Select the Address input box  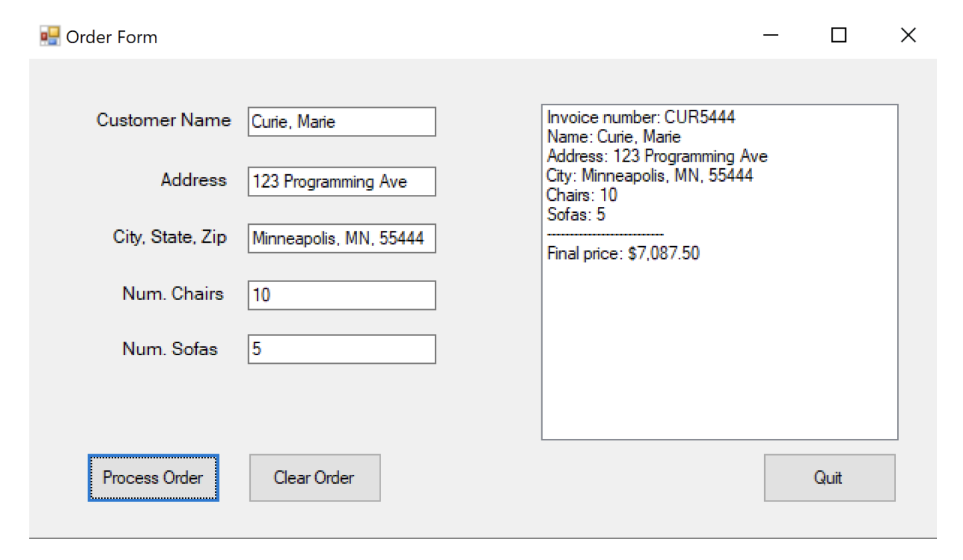(342, 182)
